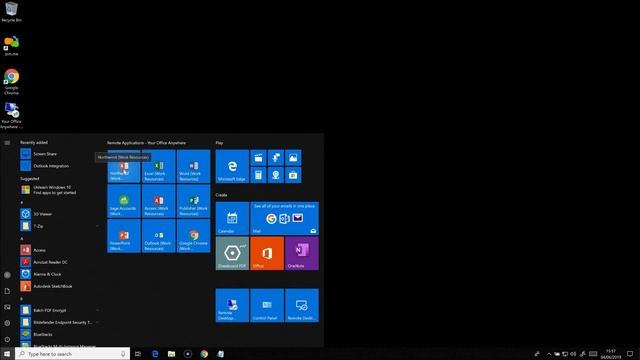This screenshot has width=640, height=360.
Task: Open Acrobat Reader DC from app list
Action: click(x=60, y=262)
